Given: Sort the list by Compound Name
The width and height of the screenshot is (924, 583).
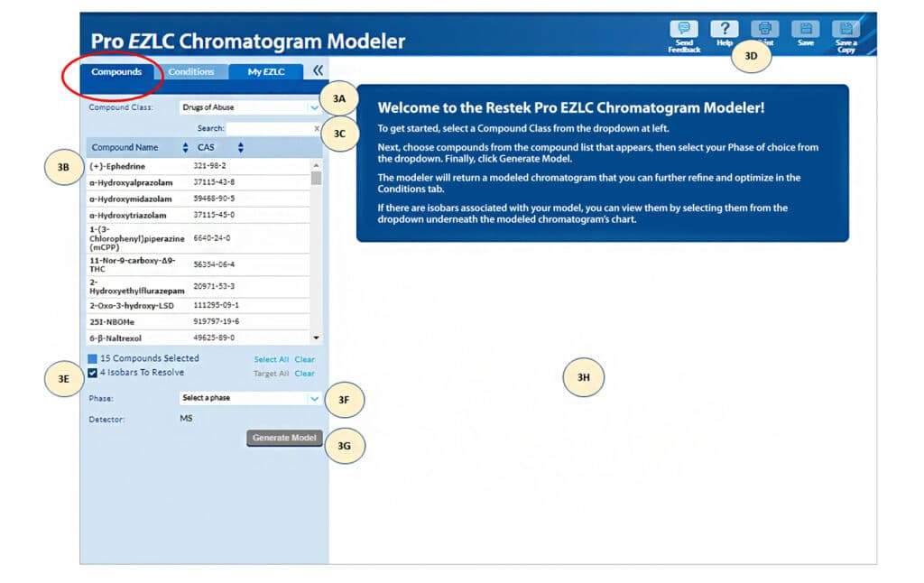Looking at the screenshot, I should (x=126, y=146).
